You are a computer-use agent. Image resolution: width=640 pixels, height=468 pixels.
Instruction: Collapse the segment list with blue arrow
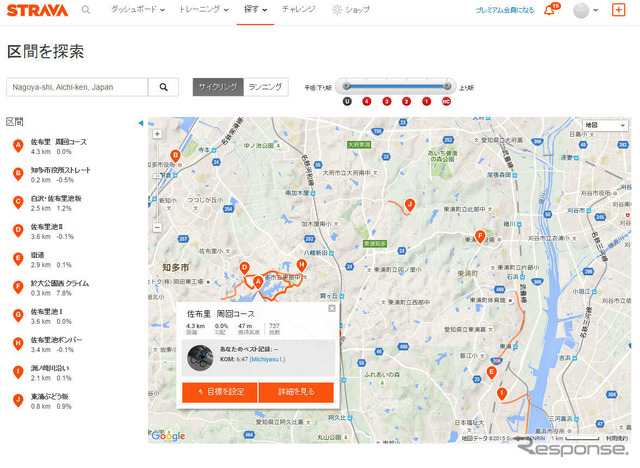(141, 123)
